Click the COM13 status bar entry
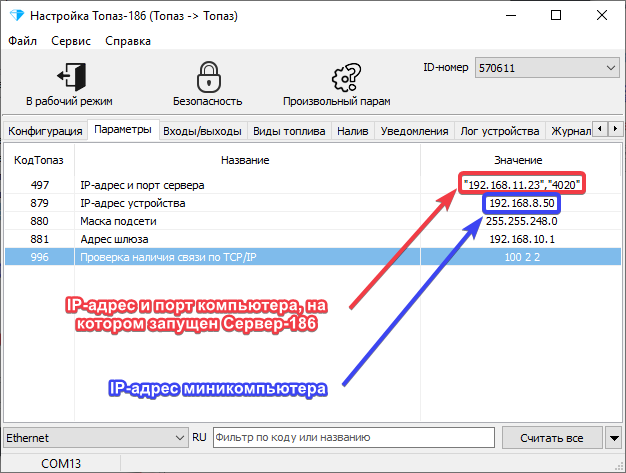This screenshot has width=626, height=473. coord(61,463)
